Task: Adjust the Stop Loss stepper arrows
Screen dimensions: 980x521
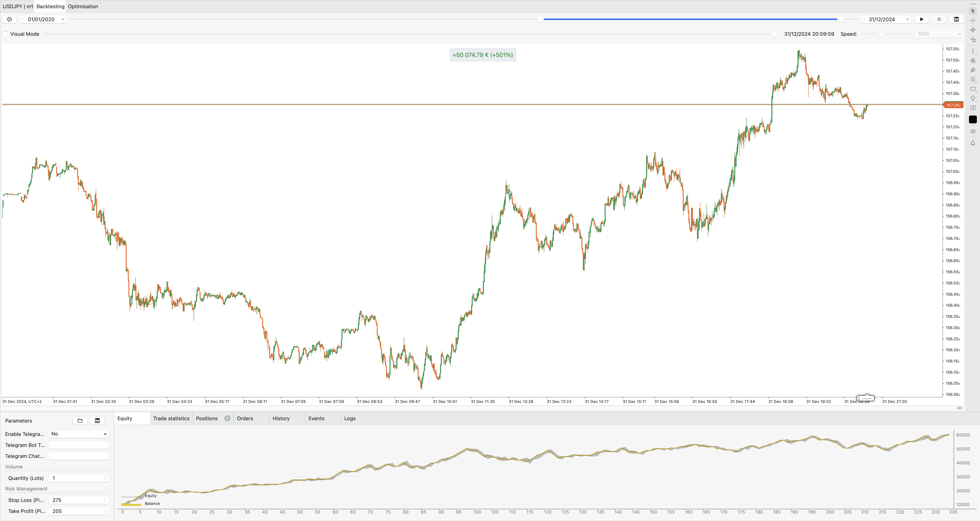Action: coord(105,500)
